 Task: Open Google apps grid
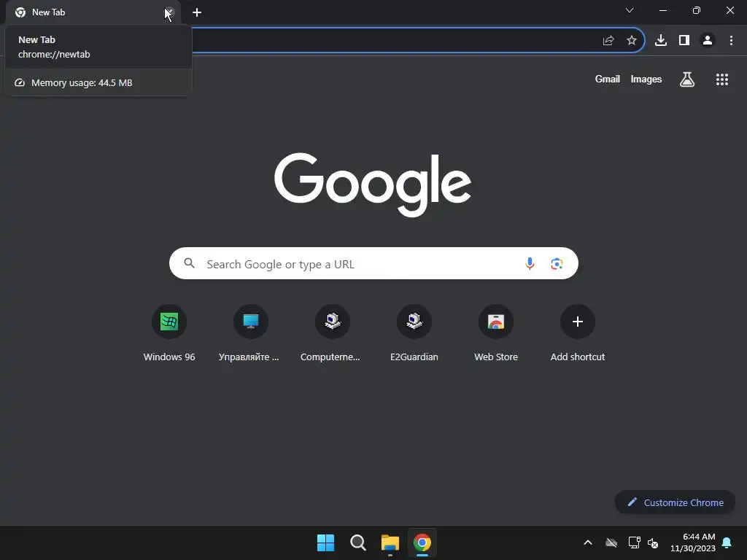pyautogui.click(x=722, y=79)
